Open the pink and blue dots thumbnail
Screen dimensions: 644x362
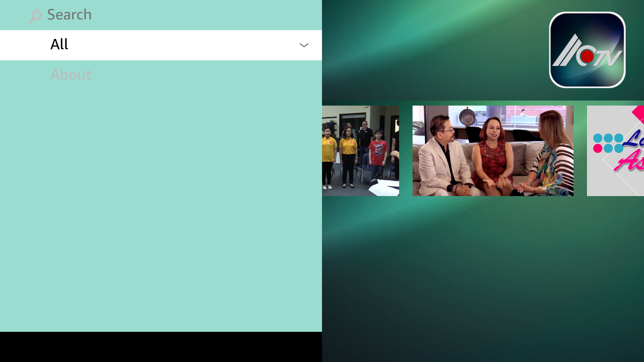615,151
